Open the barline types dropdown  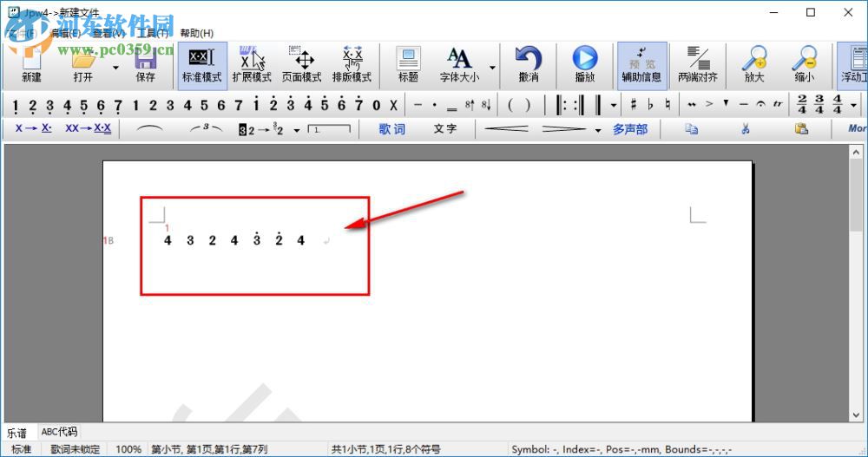tap(614, 105)
